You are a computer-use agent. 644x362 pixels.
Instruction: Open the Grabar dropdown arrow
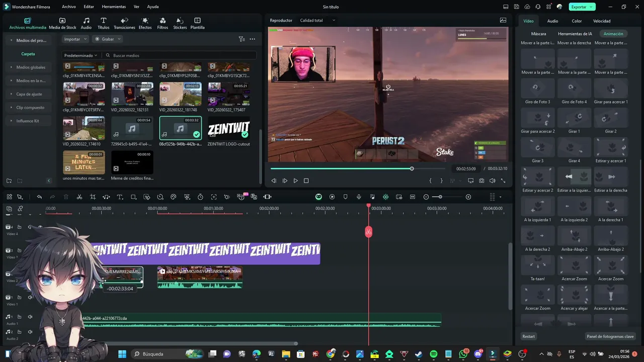coord(119,39)
